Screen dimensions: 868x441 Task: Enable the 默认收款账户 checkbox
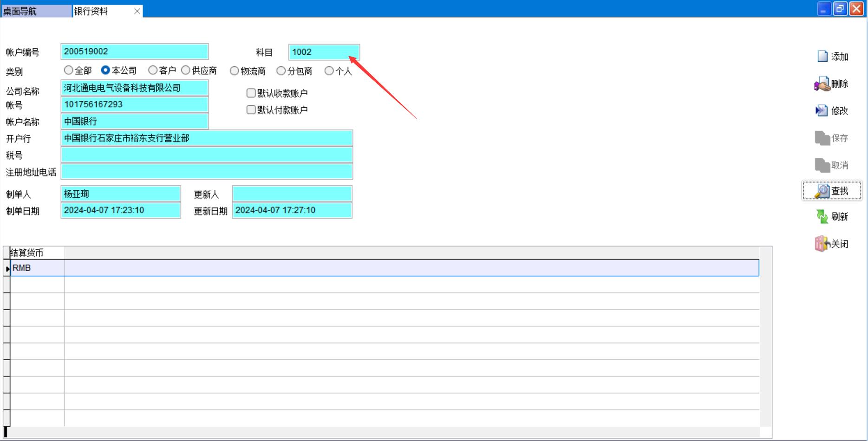(x=251, y=93)
